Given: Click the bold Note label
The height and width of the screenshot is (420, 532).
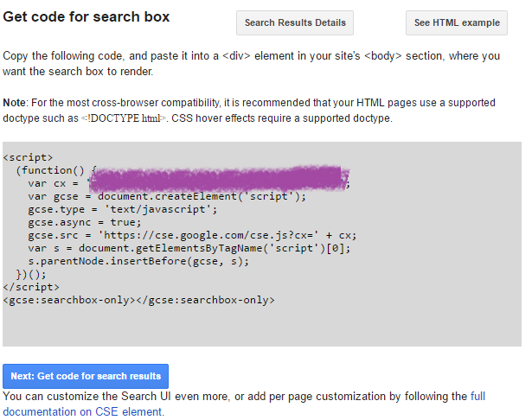Looking at the screenshot, I should [16, 103].
